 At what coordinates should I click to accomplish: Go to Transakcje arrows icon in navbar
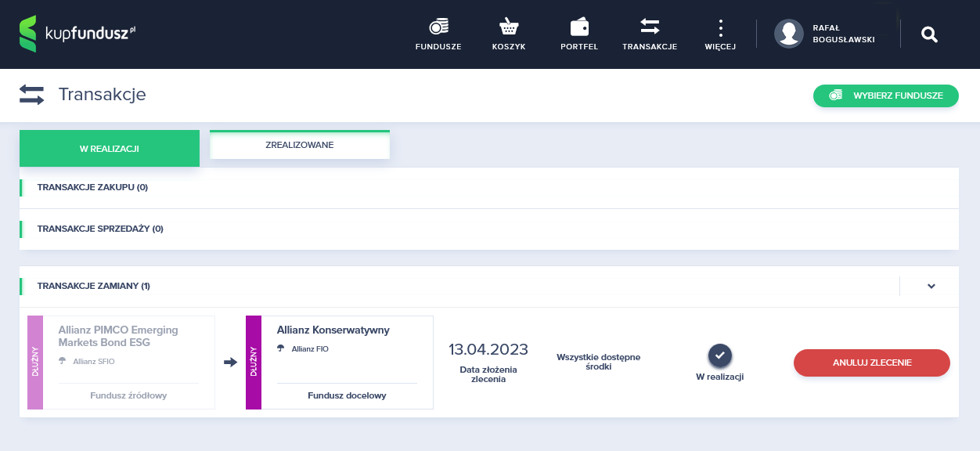click(x=650, y=27)
